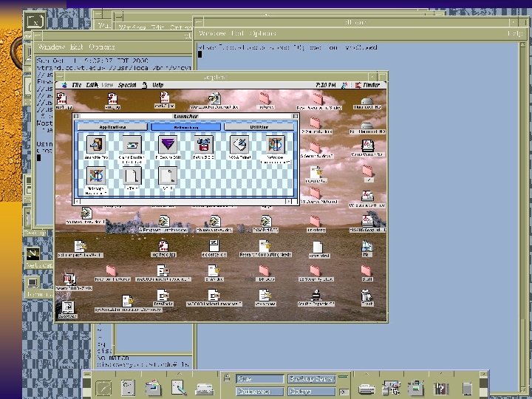The image size is (532, 399).
Task: Open the Edit menu in the Mac menu bar
Action: [92, 85]
